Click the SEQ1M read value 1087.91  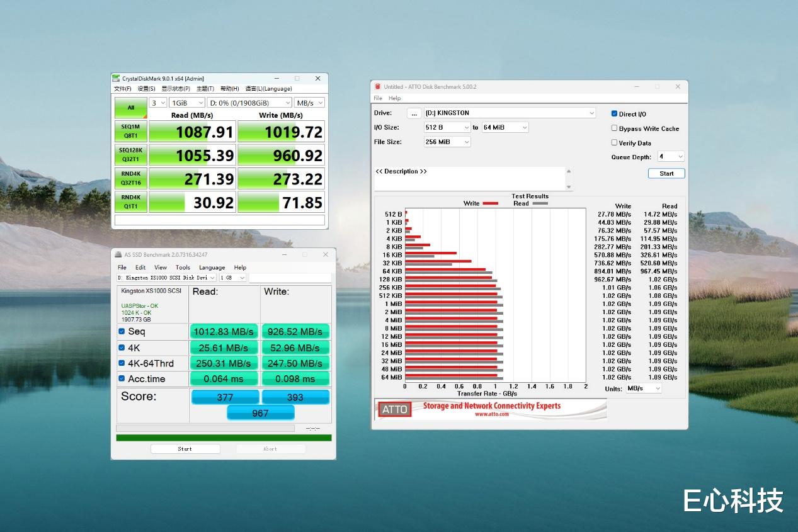(x=192, y=132)
